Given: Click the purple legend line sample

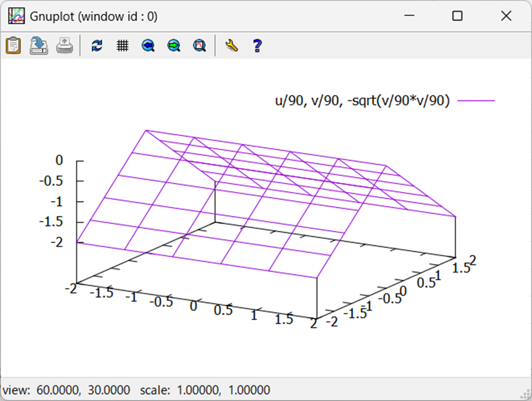Looking at the screenshot, I should [x=476, y=101].
